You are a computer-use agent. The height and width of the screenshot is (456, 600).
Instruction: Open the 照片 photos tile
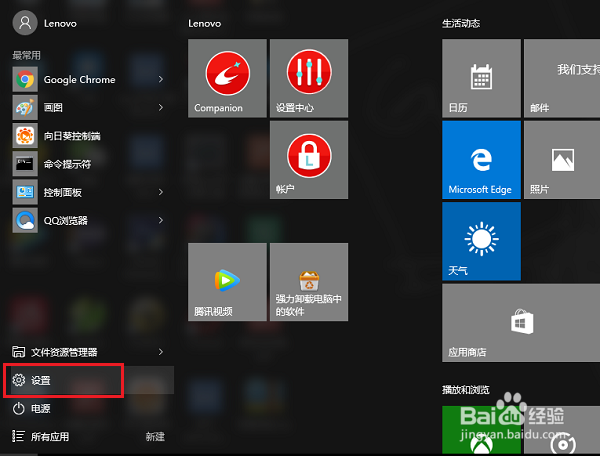(x=562, y=160)
